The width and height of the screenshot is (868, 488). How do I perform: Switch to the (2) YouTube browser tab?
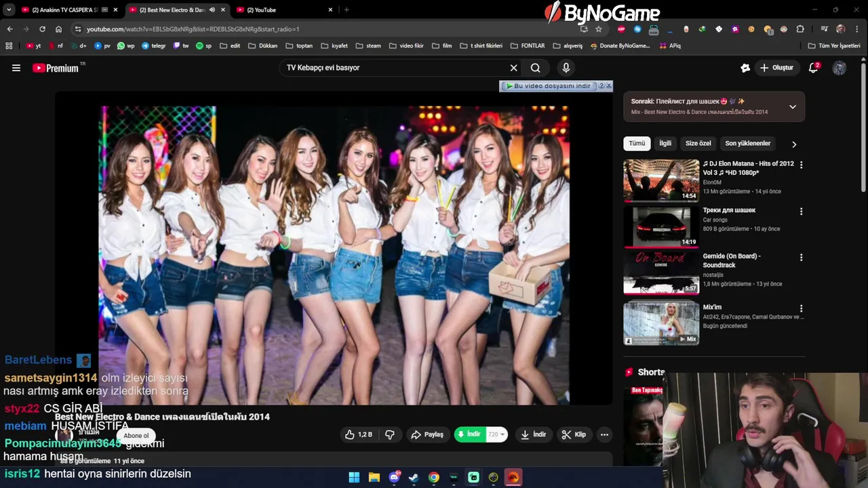pos(285,10)
